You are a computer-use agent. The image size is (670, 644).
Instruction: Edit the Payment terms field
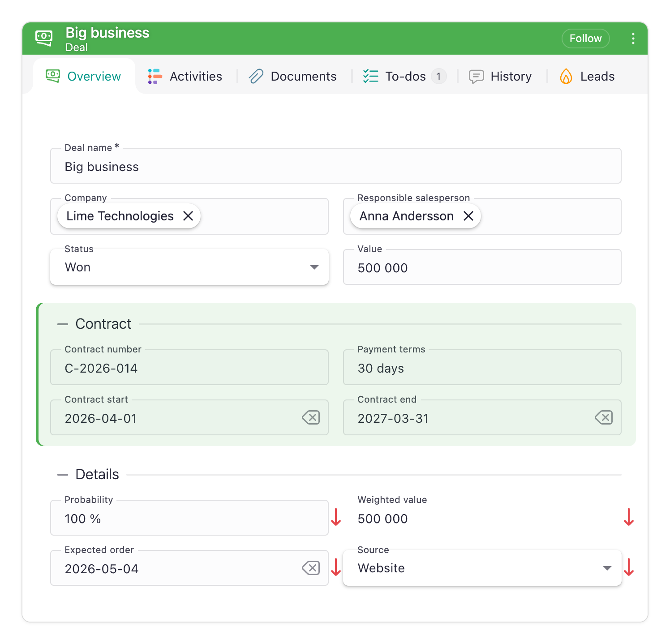coord(482,368)
